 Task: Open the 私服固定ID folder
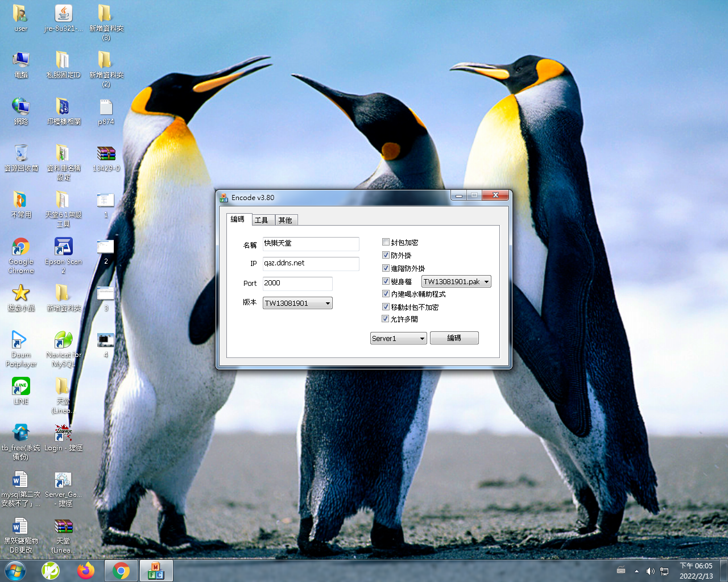pyautogui.click(x=63, y=64)
